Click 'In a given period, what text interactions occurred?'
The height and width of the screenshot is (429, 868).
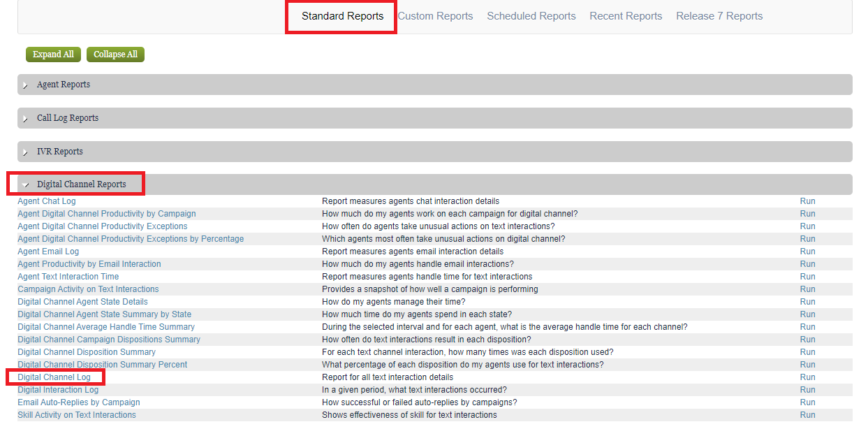pyautogui.click(x=414, y=390)
